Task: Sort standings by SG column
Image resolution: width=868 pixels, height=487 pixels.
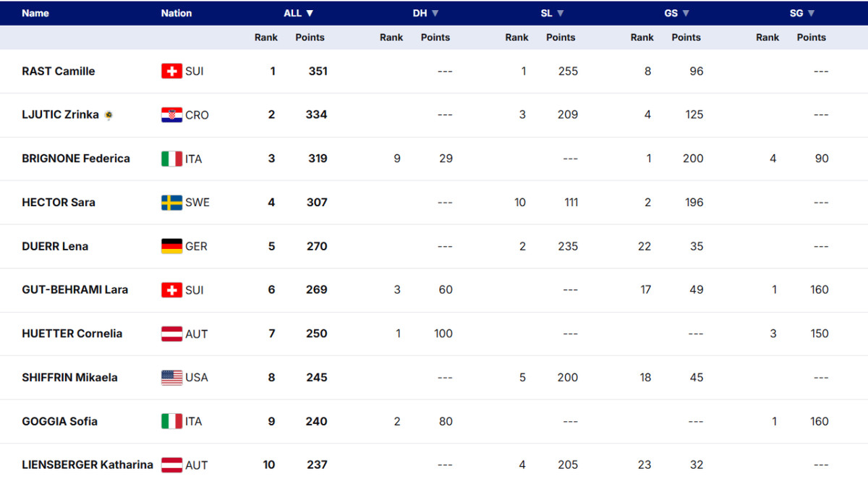Action: [810, 13]
